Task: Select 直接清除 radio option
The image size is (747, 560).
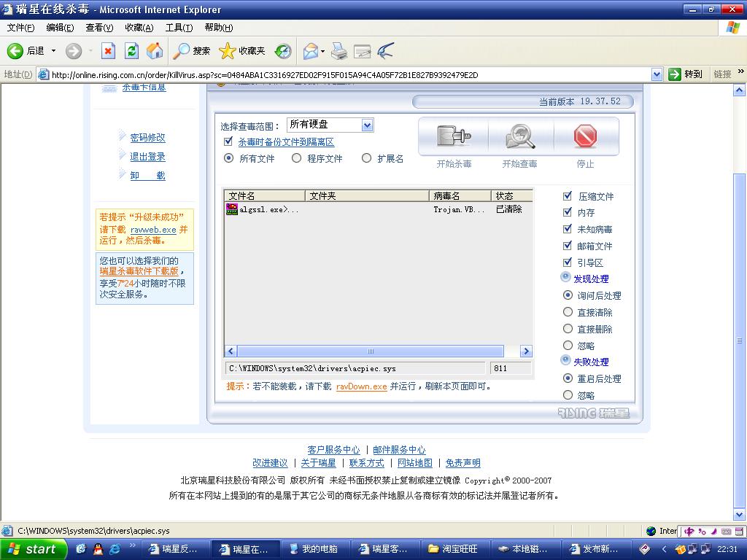Action: (568, 312)
